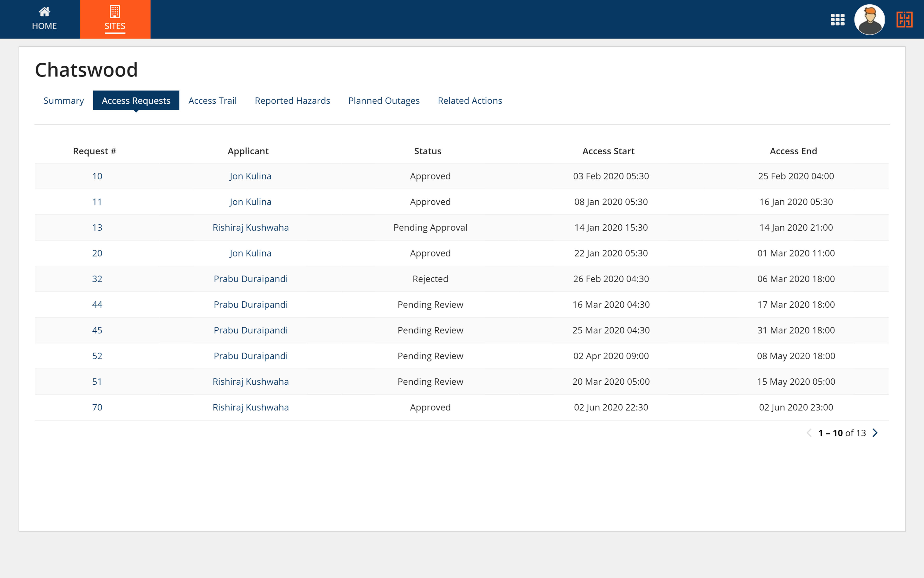The image size is (924, 578).
Task: Click the '14 Jan 2020 21:00' end date
Action: click(x=796, y=227)
